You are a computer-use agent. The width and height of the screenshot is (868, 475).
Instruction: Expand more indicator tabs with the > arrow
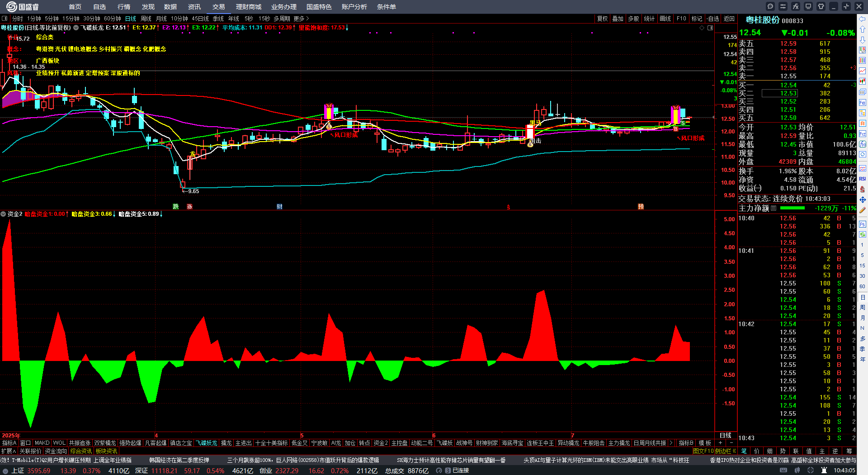(x=671, y=443)
